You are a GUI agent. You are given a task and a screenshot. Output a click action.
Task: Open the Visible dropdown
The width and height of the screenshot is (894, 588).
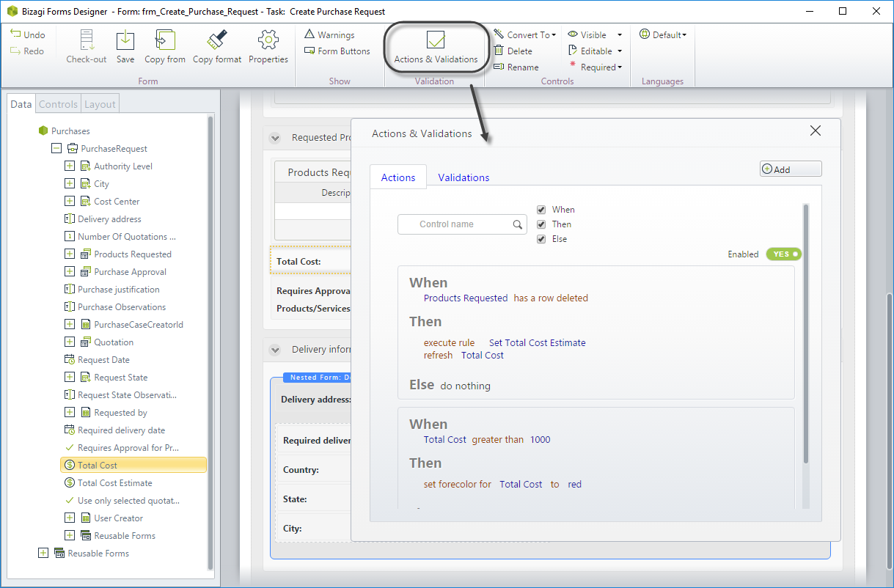pyautogui.click(x=596, y=35)
